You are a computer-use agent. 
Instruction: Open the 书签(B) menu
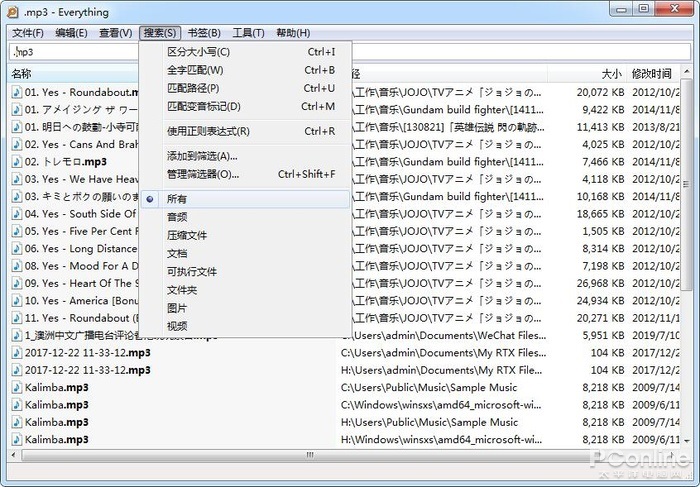pos(204,33)
